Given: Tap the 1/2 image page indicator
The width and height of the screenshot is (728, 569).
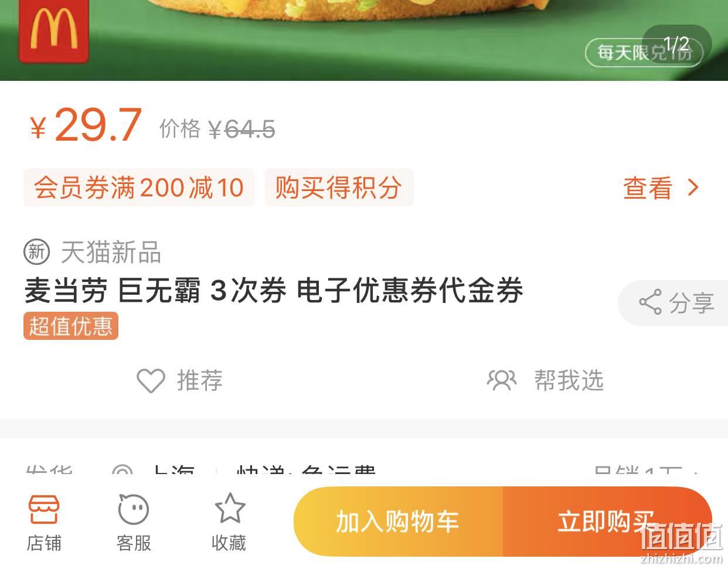Looking at the screenshot, I should click(x=676, y=43).
